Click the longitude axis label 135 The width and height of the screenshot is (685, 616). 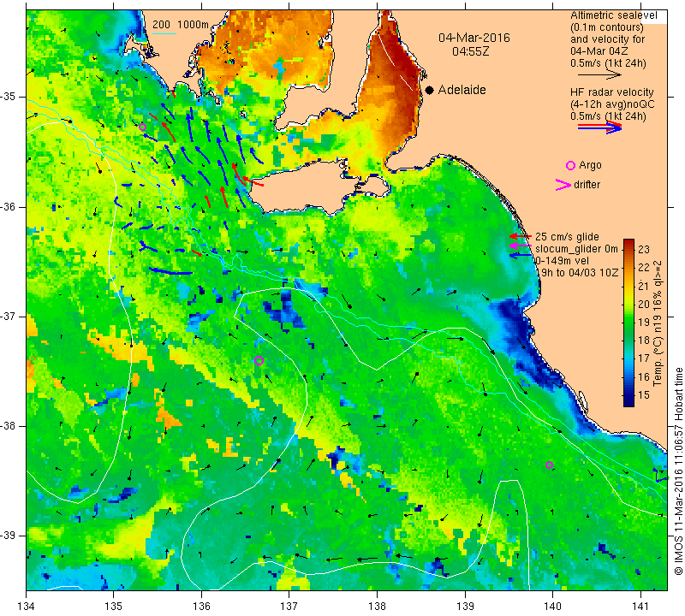(x=114, y=607)
